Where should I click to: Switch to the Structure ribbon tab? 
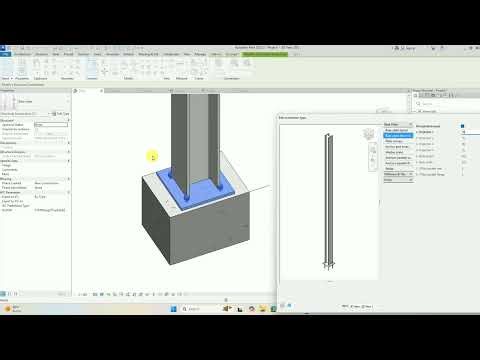tap(41, 54)
